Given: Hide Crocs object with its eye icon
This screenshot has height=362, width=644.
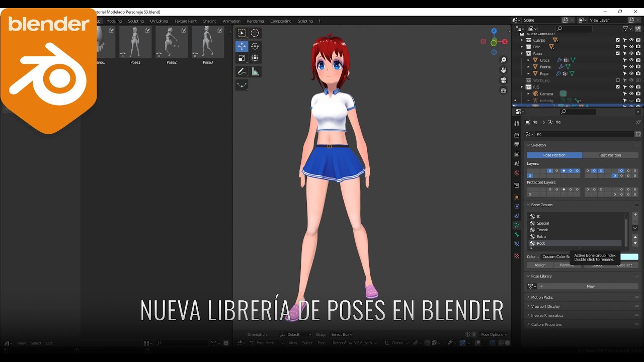Looking at the screenshot, I should pos(631,60).
